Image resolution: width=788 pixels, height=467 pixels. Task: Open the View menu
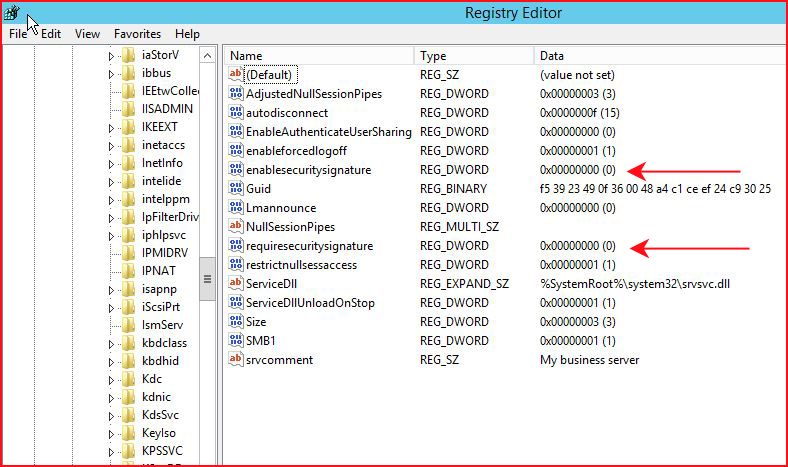click(x=87, y=34)
